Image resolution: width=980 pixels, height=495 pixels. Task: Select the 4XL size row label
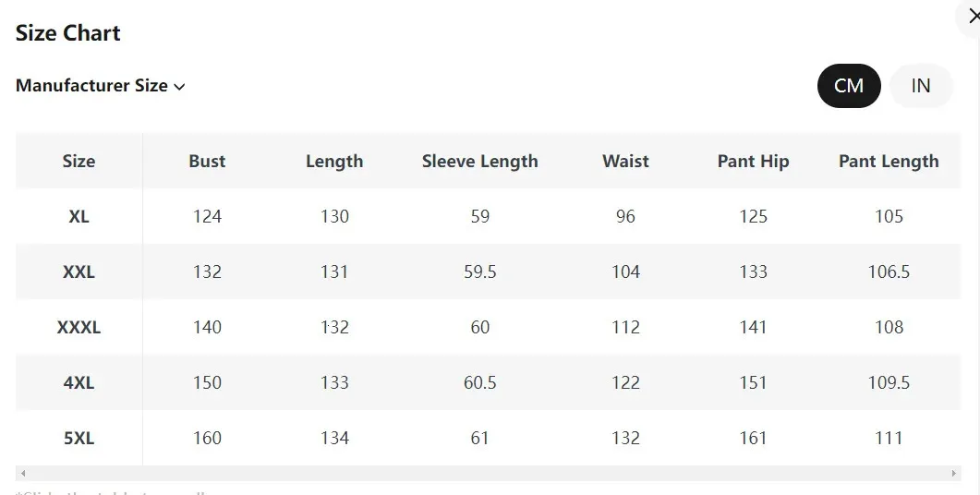point(79,382)
